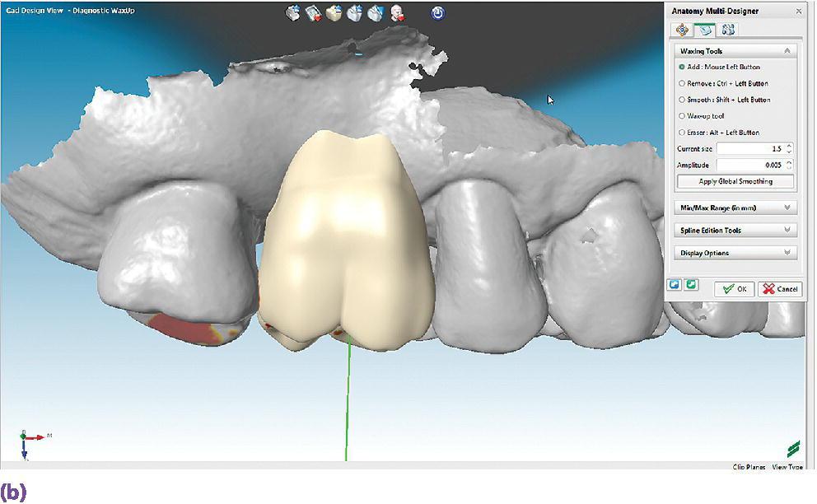Expand the Spline Edition Tools section
Viewport: 817px width, 504px height.
point(787,231)
